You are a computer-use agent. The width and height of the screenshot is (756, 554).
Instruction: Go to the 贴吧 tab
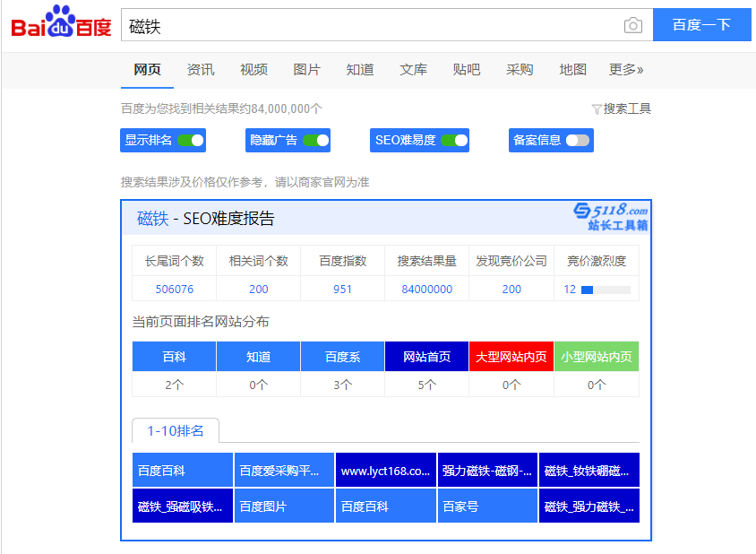click(x=467, y=70)
